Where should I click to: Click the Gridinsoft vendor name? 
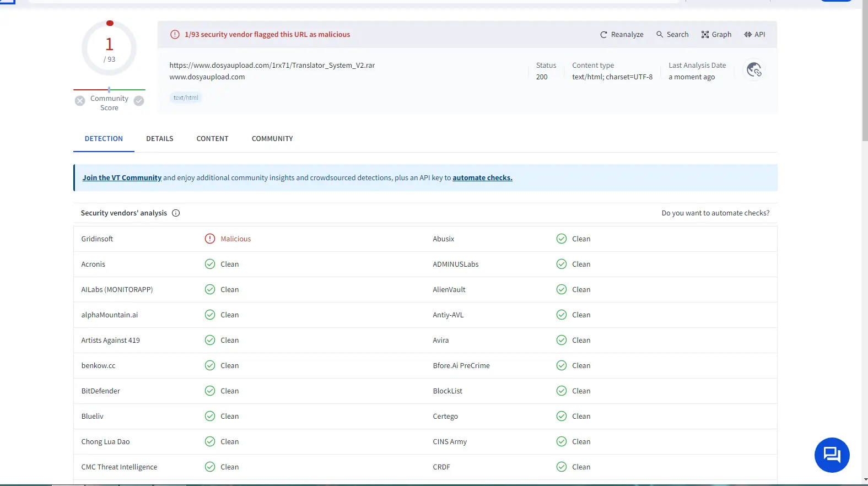pyautogui.click(x=97, y=239)
